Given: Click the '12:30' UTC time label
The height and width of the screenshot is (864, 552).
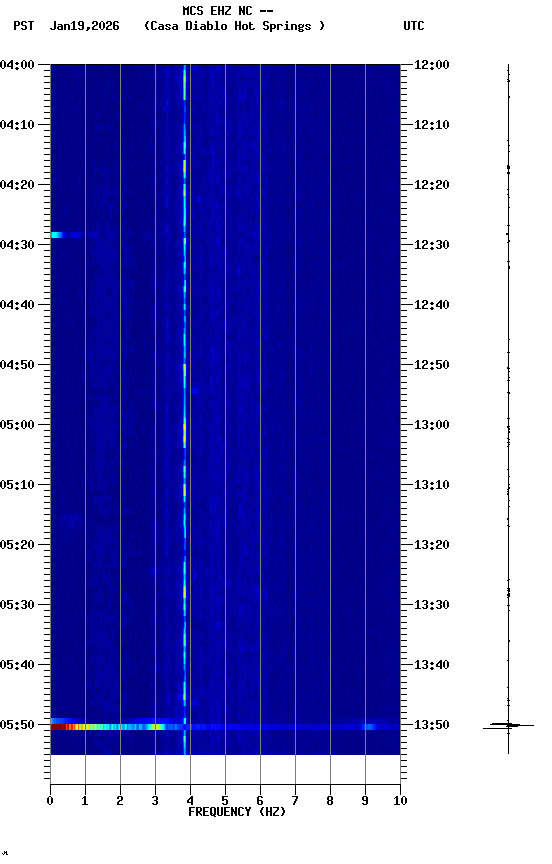Looking at the screenshot, I should point(432,245).
